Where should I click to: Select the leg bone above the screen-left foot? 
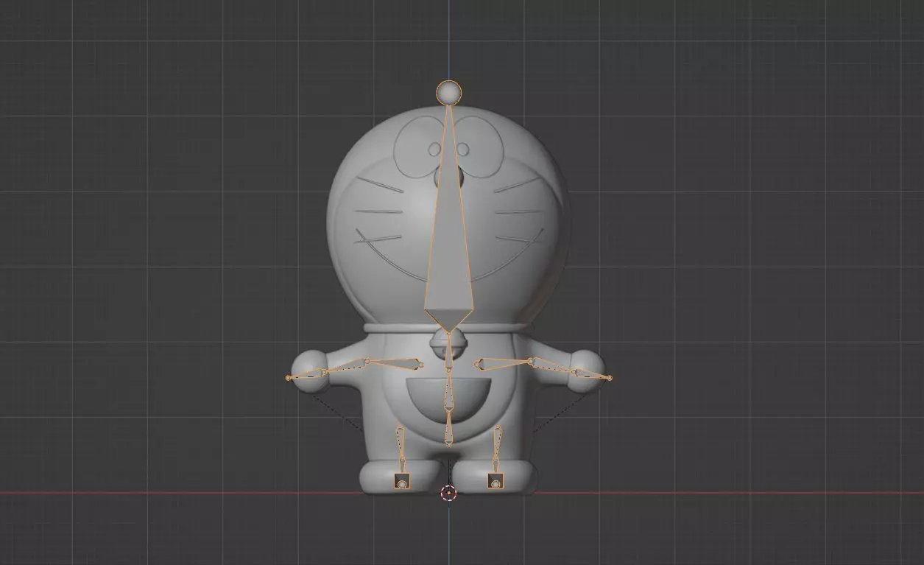coord(401,445)
